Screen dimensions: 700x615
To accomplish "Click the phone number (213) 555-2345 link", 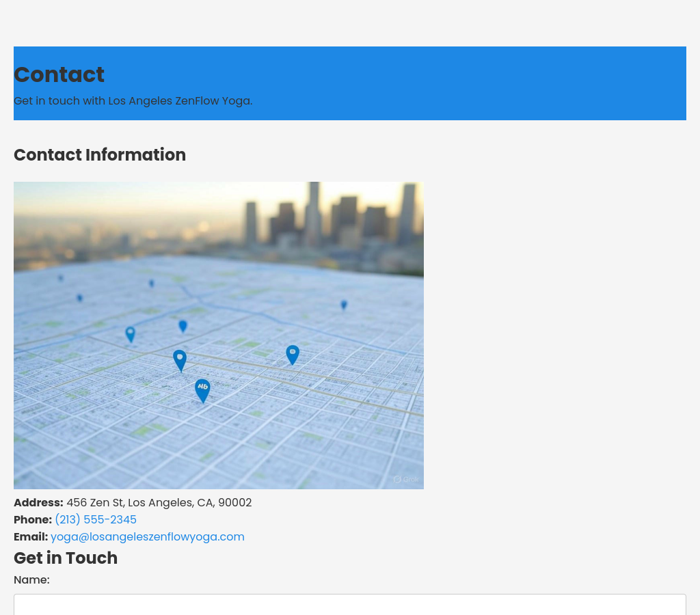I will pos(96,519).
